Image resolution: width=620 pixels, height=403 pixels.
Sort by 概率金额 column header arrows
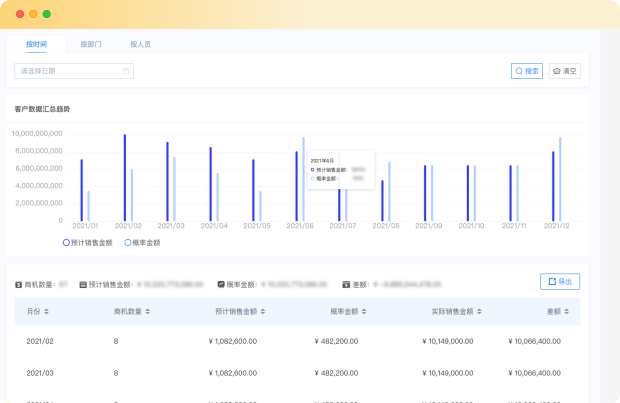click(x=363, y=312)
